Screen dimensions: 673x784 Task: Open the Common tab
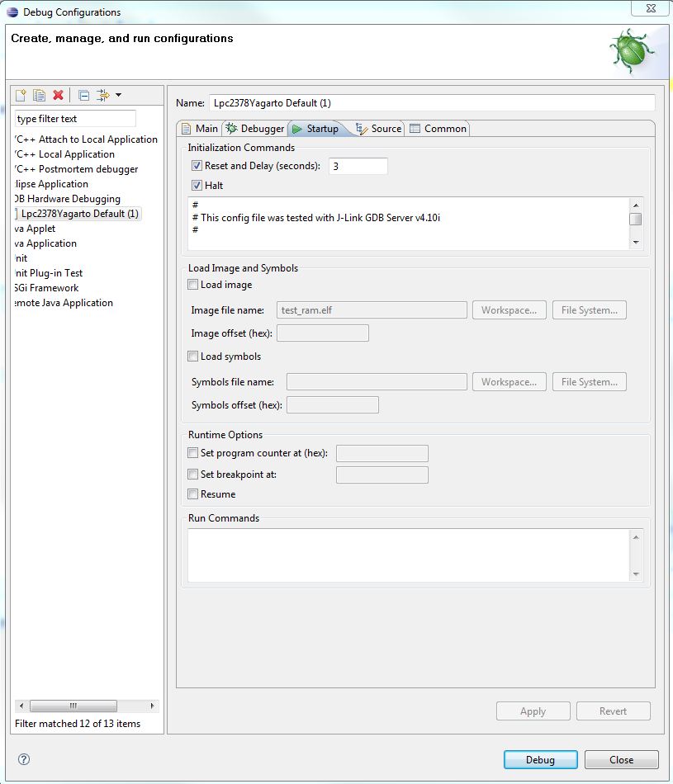tap(438, 129)
